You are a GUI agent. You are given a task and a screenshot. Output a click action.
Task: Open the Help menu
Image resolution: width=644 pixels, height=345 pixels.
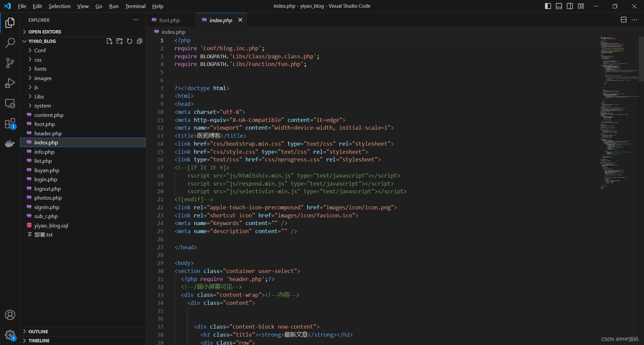pyautogui.click(x=158, y=6)
